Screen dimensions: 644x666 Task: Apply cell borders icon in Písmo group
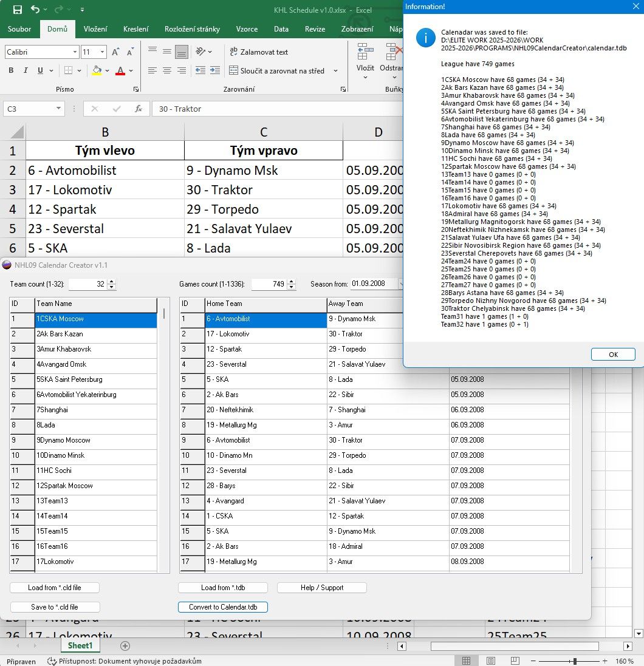(x=68, y=70)
